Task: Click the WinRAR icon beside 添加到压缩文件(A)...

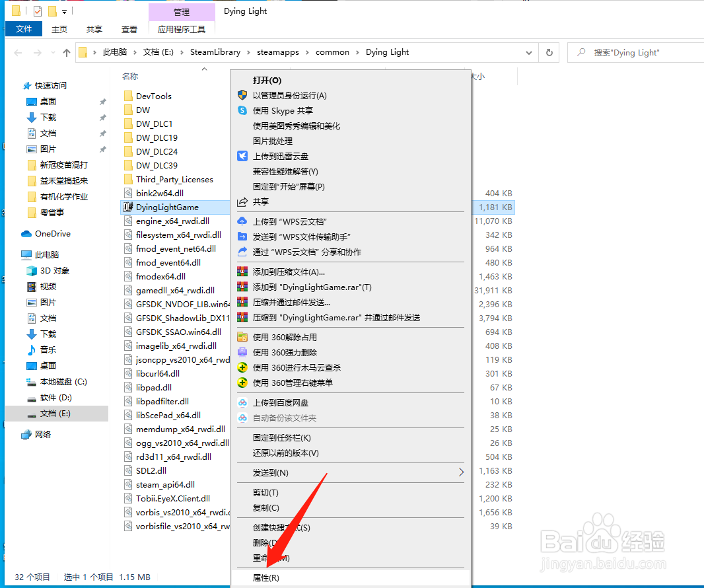Action: coord(242,272)
